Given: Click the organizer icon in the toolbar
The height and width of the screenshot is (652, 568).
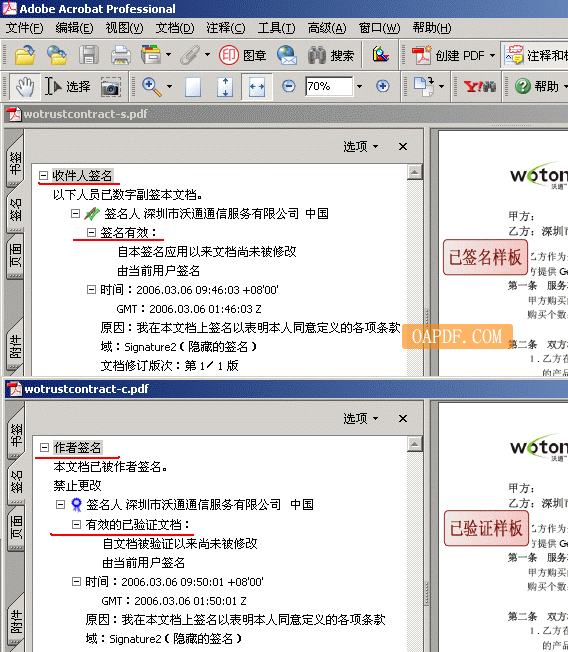Looking at the screenshot, I should pyautogui.click(x=151, y=55).
